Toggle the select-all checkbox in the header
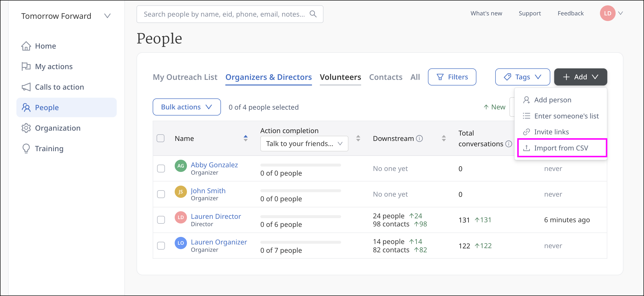This screenshot has width=644, height=296. [x=161, y=138]
